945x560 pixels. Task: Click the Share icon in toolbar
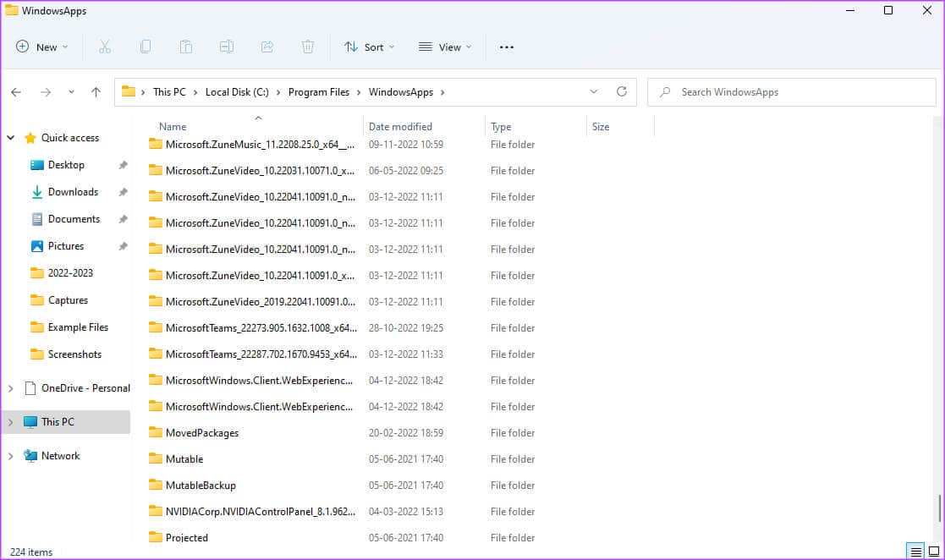(267, 47)
